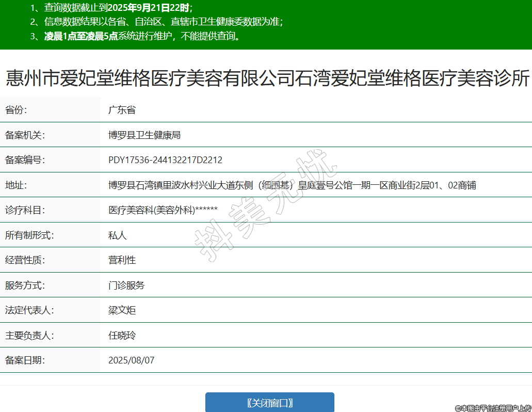Click the 备案编号 field label
The image size is (532, 412).
25,160
